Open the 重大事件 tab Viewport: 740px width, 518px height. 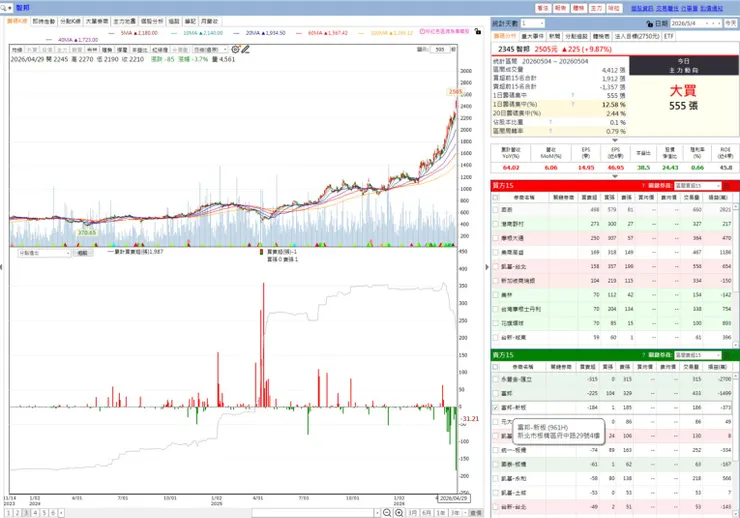[532, 36]
